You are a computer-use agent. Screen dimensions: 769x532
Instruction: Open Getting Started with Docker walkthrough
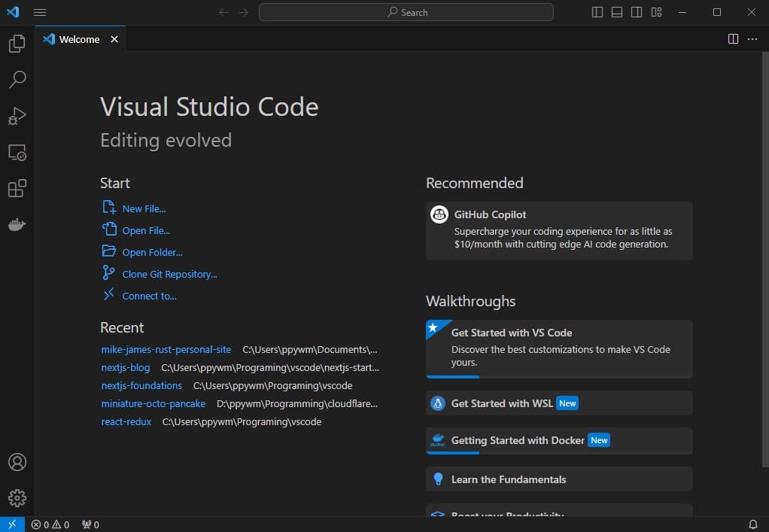559,441
